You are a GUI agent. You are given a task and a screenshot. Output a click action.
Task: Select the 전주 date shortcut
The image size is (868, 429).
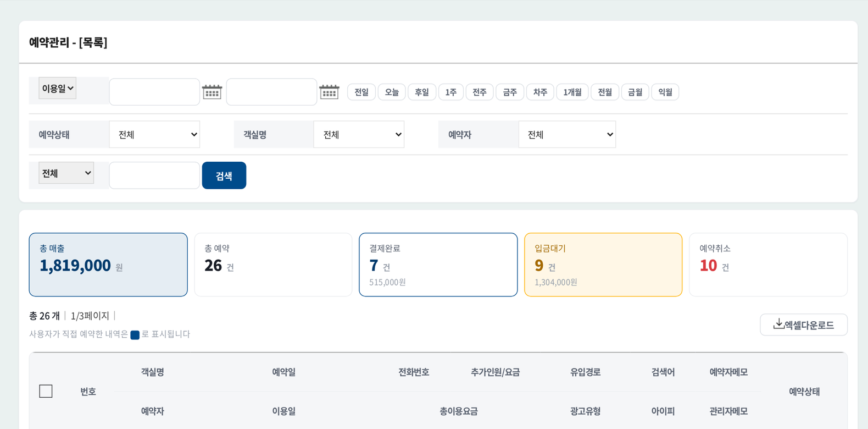[480, 92]
